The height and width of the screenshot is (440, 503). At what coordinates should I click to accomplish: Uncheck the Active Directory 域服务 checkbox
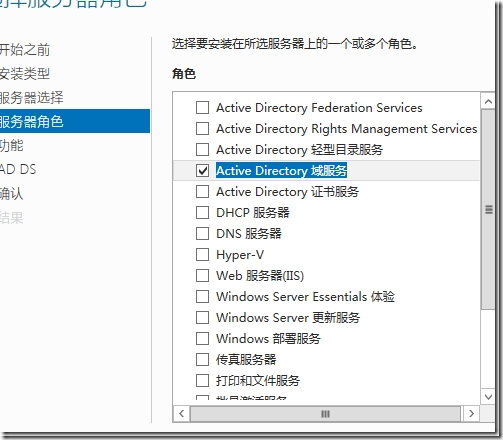coord(202,171)
